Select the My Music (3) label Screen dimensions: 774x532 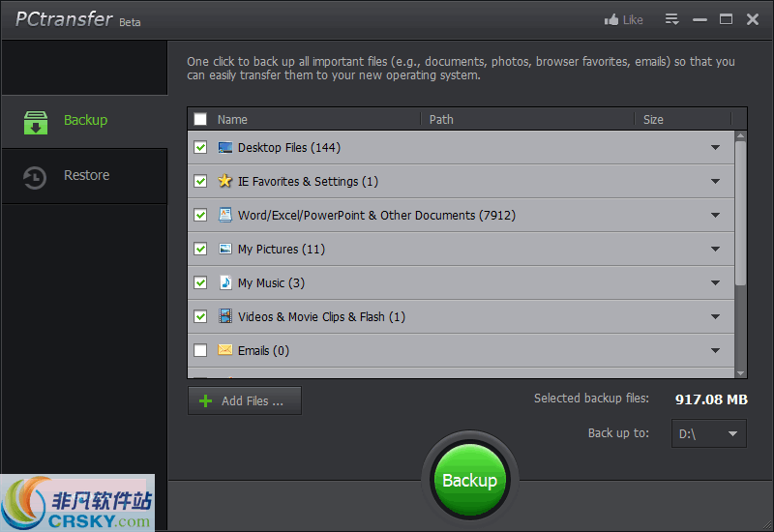[x=271, y=282]
